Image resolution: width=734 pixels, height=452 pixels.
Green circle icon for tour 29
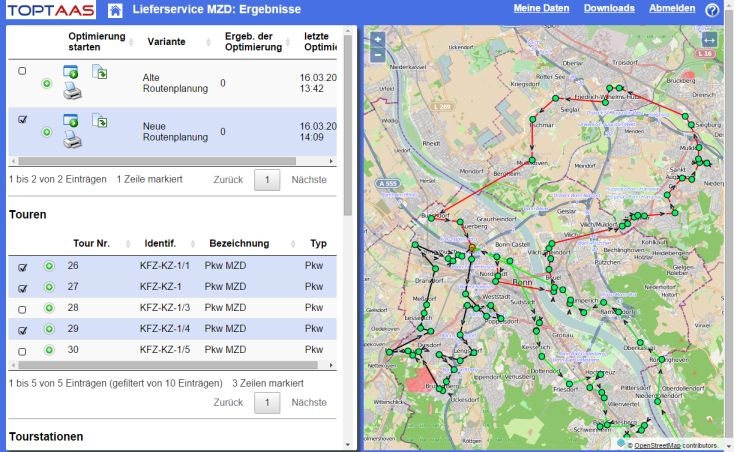(49, 329)
